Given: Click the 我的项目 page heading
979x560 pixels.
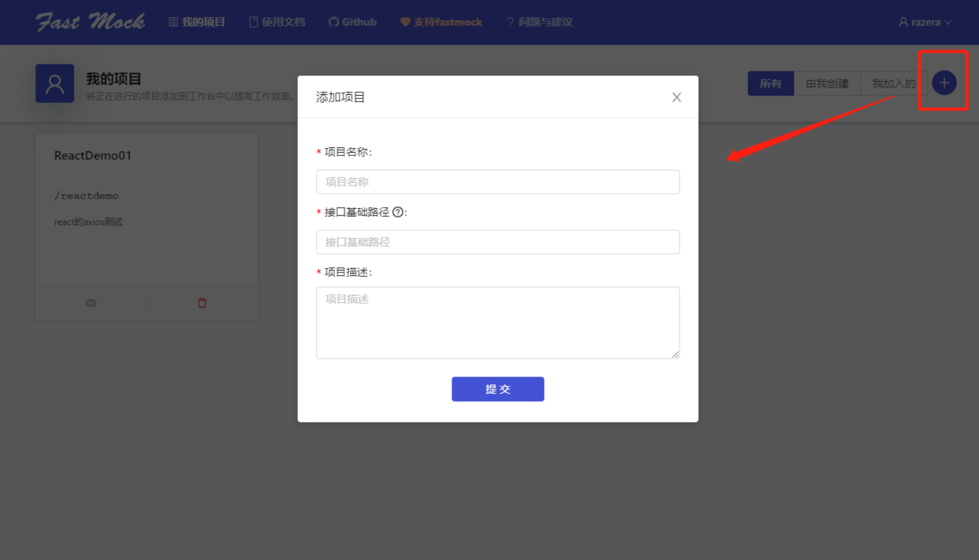Looking at the screenshot, I should (114, 79).
